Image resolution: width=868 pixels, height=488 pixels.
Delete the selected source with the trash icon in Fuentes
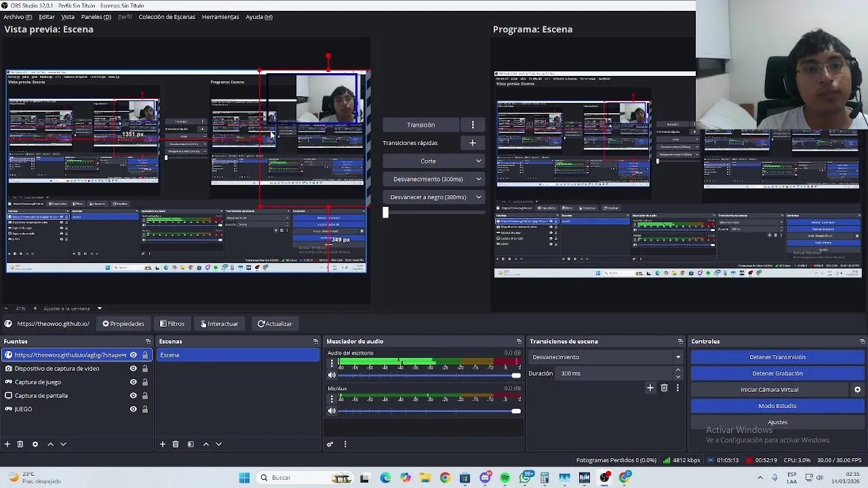point(20,444)
